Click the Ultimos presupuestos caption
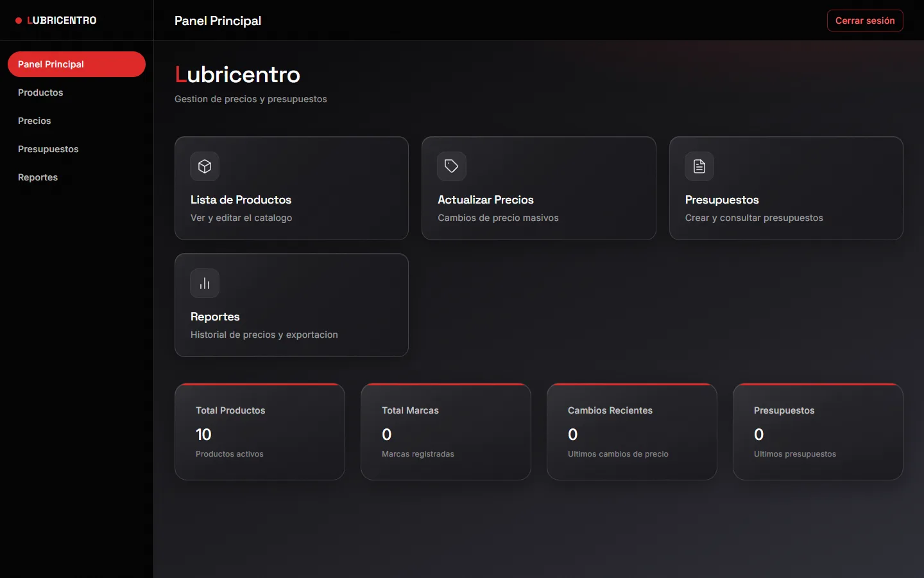Screen dimensions: 924x578 [x=795, y=454]
